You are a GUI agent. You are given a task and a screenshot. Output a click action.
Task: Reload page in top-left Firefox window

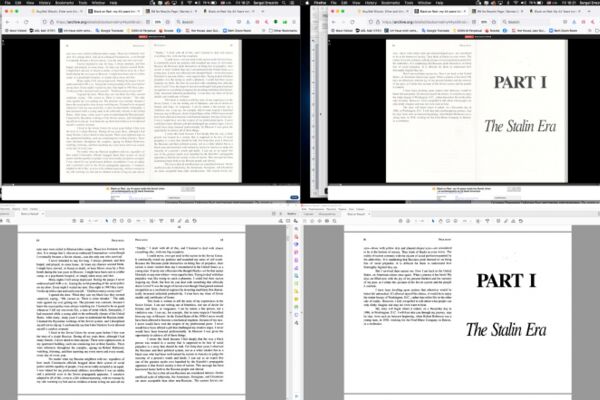(26, 22)
